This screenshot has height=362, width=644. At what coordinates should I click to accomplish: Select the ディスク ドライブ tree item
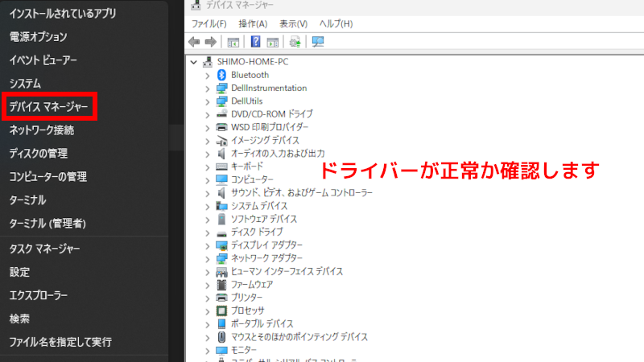pos(256,232)
